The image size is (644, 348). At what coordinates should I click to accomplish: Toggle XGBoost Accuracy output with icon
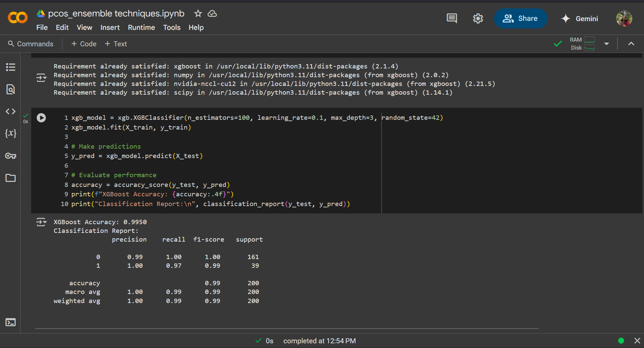[42, 222]
